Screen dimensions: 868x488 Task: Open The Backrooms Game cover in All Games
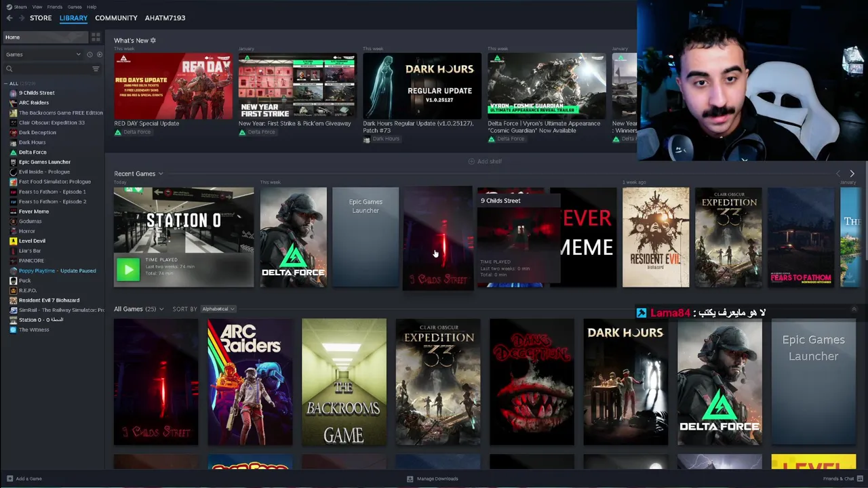click(x=344, y=382)
